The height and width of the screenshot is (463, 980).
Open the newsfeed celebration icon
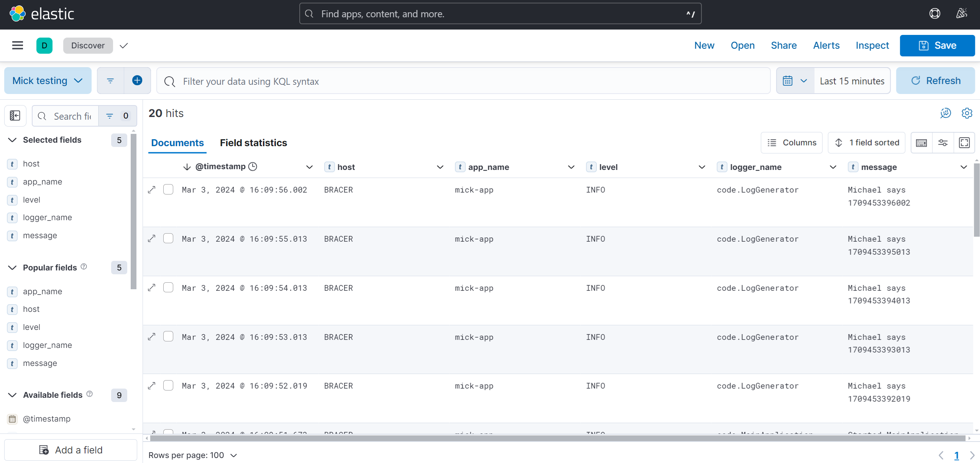point(962,14)
